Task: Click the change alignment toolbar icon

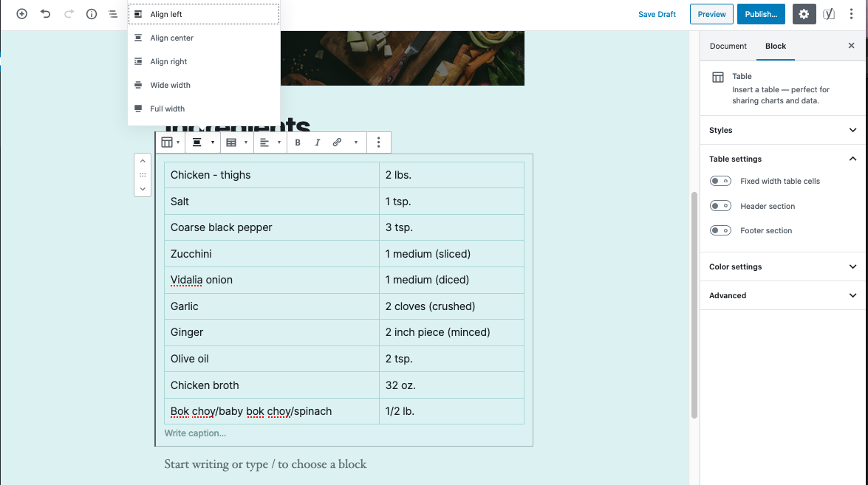Action: [x=197, y=142]
